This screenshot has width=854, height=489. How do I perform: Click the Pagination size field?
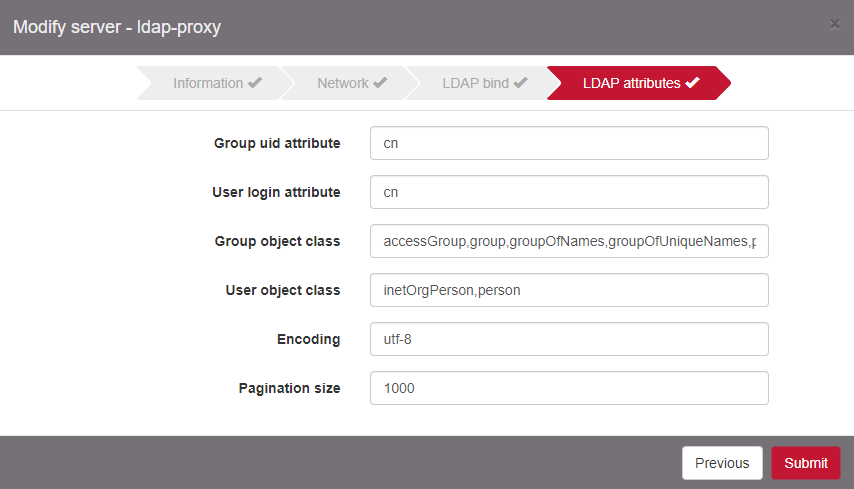(x=568, y=388)
